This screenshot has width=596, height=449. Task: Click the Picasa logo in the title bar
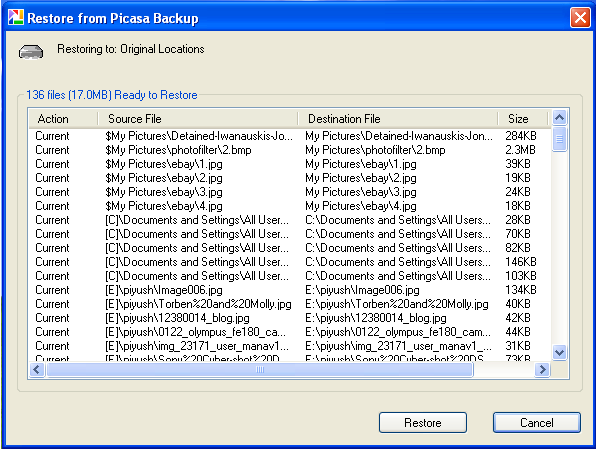[16, 17]
